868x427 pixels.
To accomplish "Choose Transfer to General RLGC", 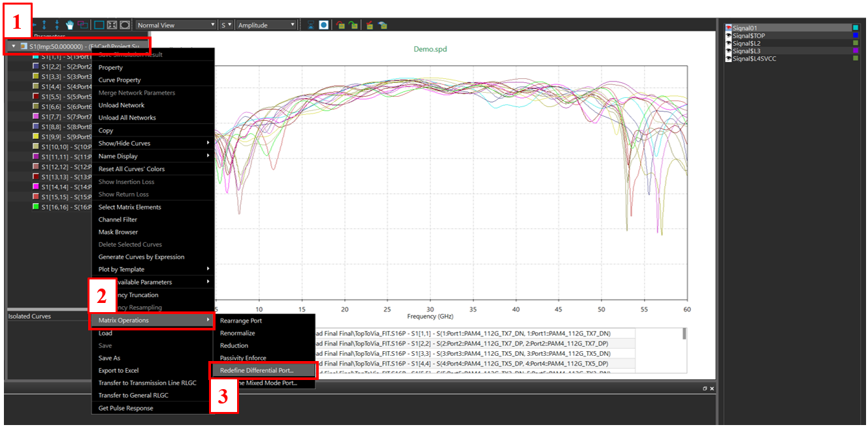I will point(153,395).
